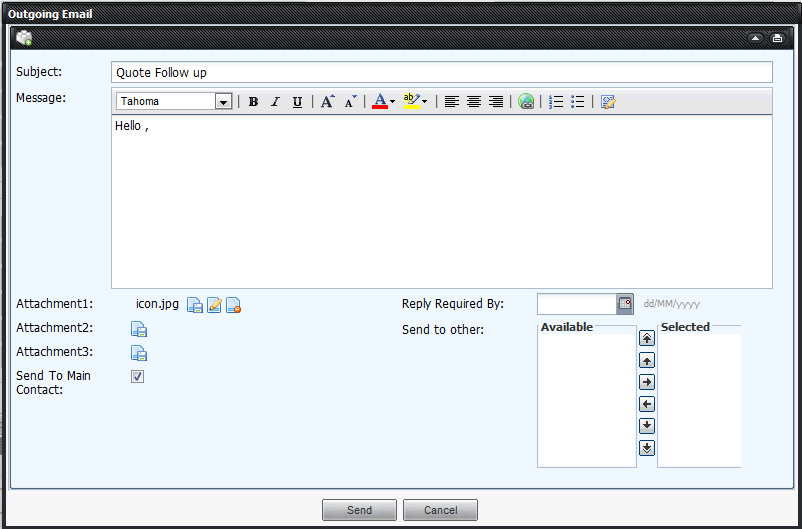
Task: Insert a numbered list
Action: (556, 102)
